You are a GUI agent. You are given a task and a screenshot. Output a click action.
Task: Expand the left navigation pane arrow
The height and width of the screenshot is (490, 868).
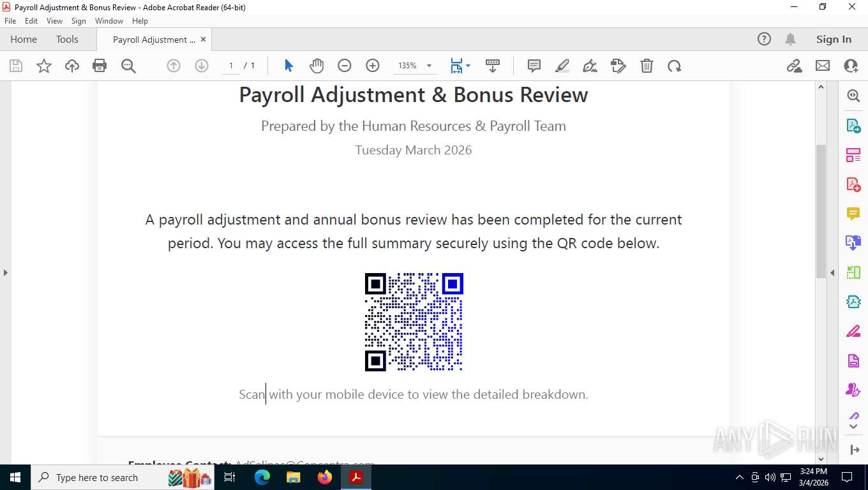point(5,272)
